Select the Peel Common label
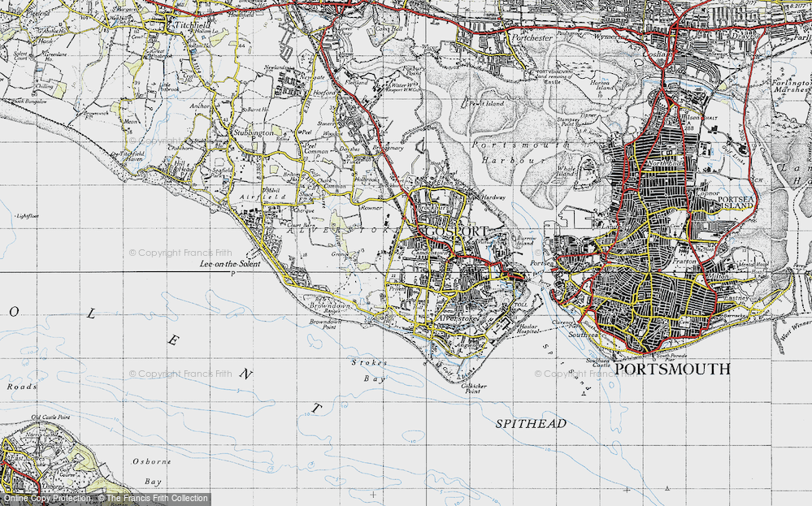The width and height of the screenshot is (812, 506). (x=316, y=149)
